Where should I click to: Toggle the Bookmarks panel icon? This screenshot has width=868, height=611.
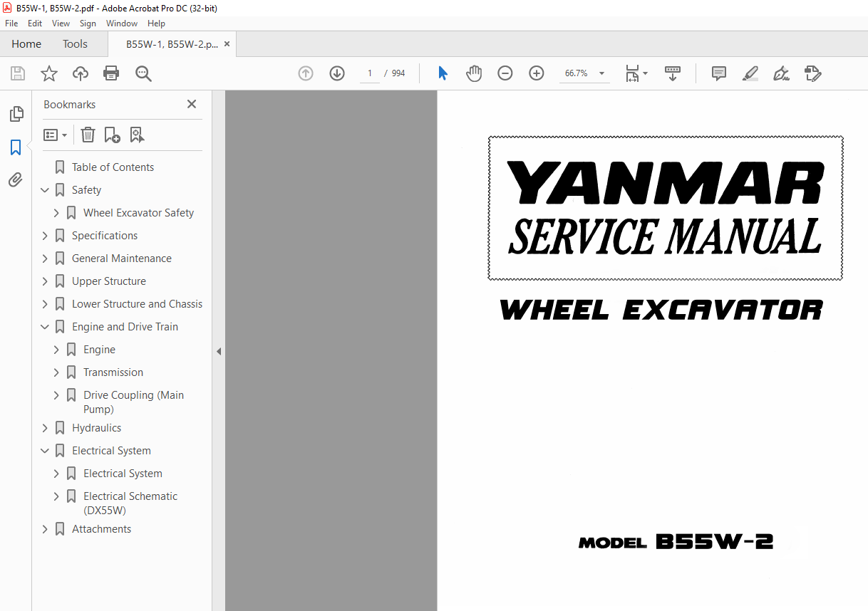tap(16, 147)
